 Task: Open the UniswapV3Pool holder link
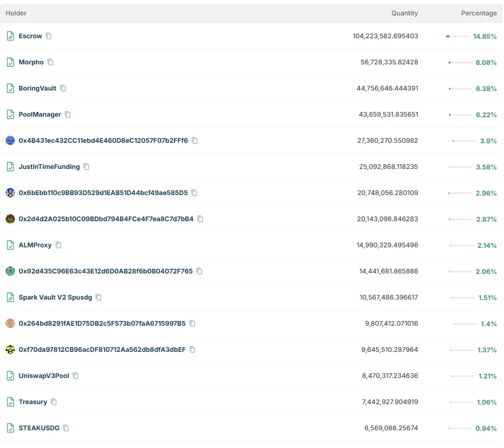(44, 376)
